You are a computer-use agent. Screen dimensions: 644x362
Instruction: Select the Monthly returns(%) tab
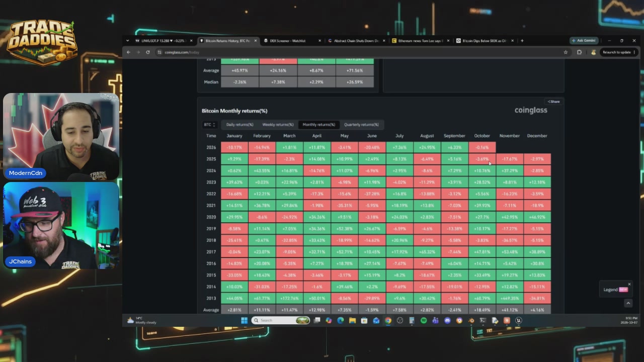coord(319,125)
